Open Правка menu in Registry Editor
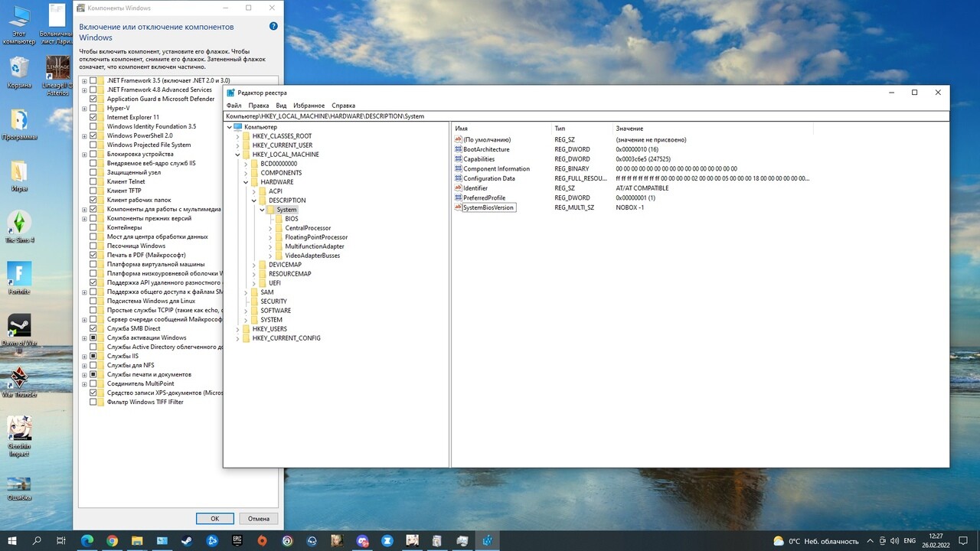980x551 pixels. pyautogui.click(x=259, y=106)
